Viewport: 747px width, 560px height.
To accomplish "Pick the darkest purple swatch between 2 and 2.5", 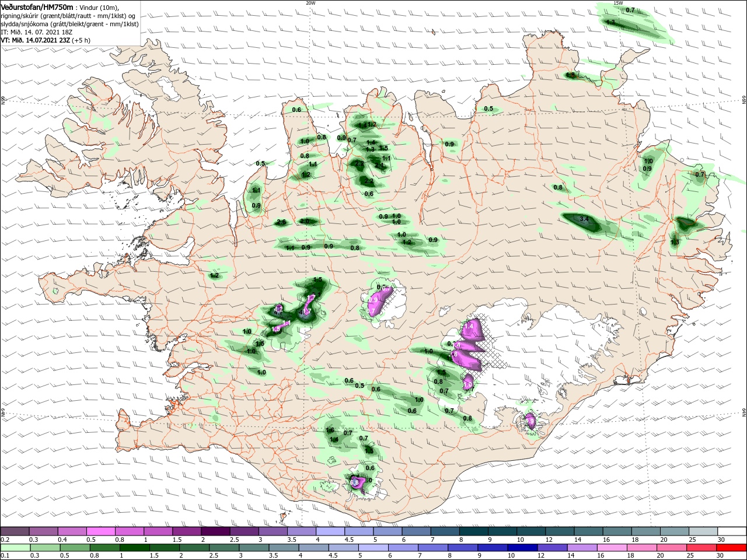I will pos(215,531).
